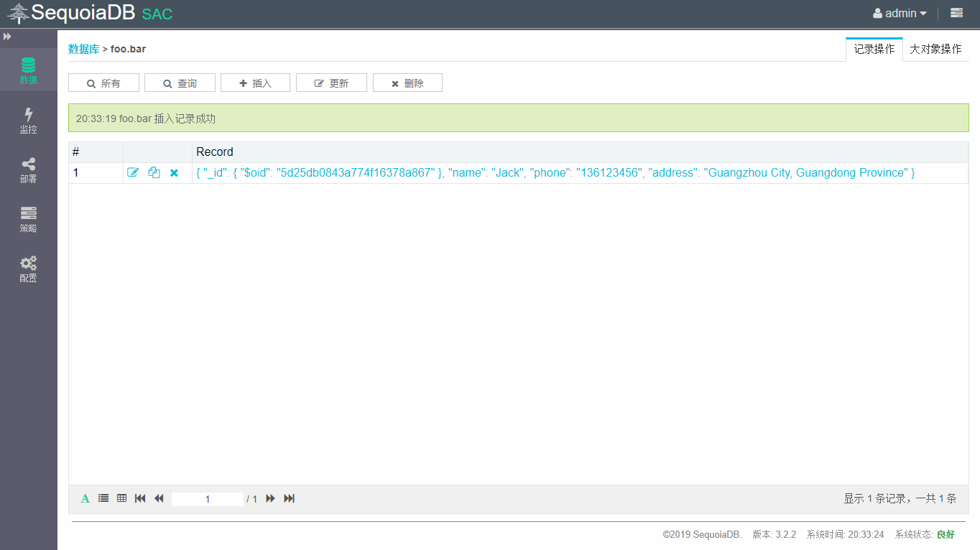Click the page number input field
The height and width of the screenshot is (550, 980).
208,499
